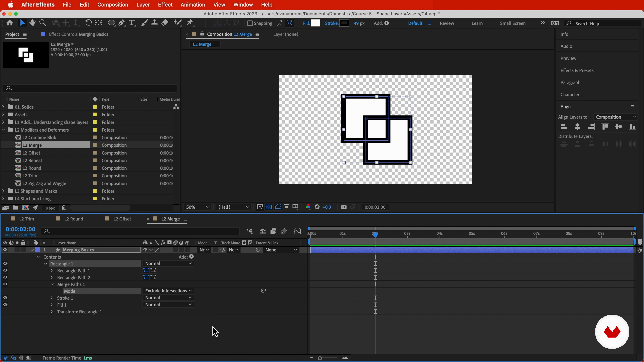
Task: Toggle visibility of Fill 1
Action: [5, 305]
